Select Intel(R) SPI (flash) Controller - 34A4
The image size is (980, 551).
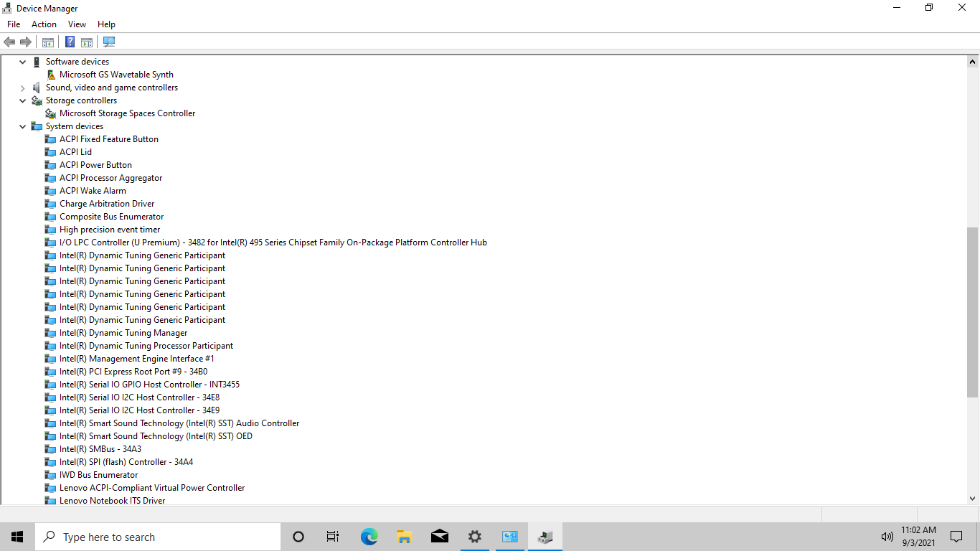(126, 462)
